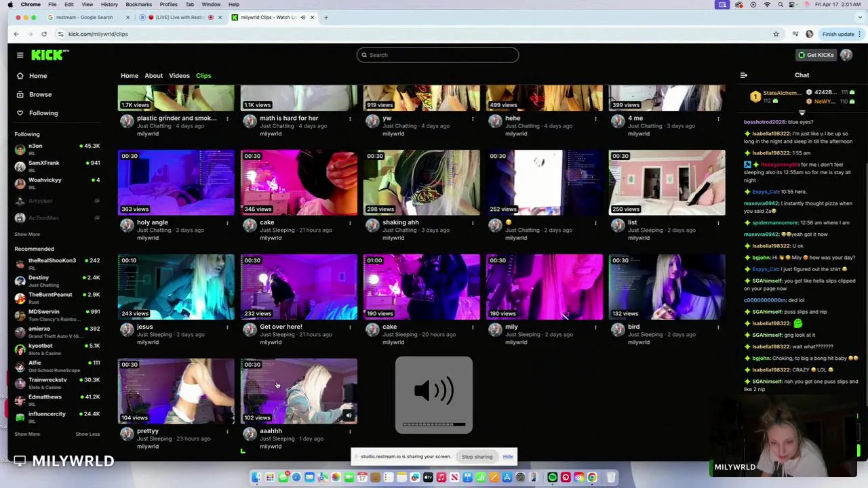The width and height of the screenshot is (868, 488).
Task: Open Home in the left sidebar
Action: point(37,76)
